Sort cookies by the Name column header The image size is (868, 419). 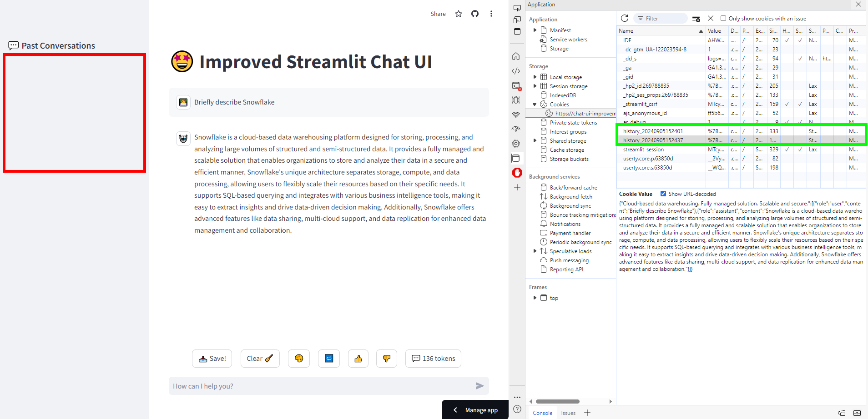661,31
